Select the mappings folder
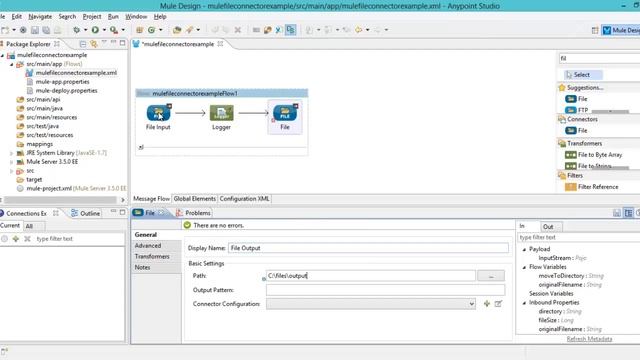The width and height of the screenshot is (640, 360). 40,144
